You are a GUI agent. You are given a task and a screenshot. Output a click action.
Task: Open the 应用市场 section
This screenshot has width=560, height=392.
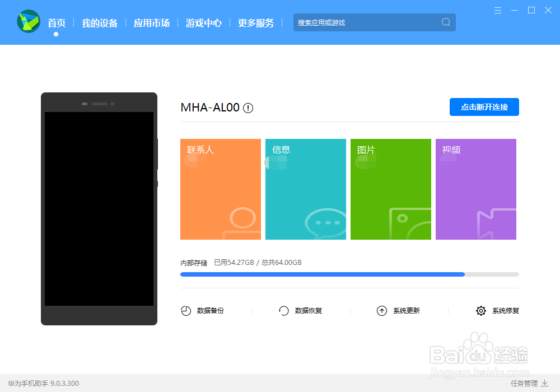tap(152, 22)
